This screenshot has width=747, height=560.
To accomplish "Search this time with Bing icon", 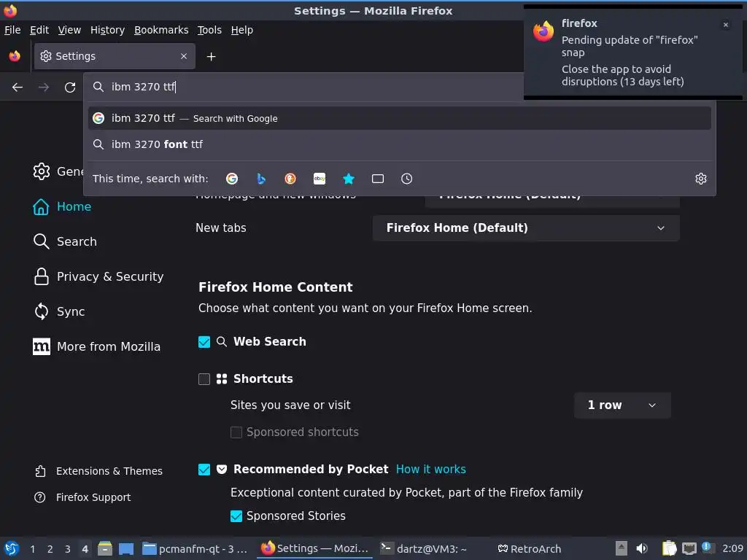I will [261, 179].
